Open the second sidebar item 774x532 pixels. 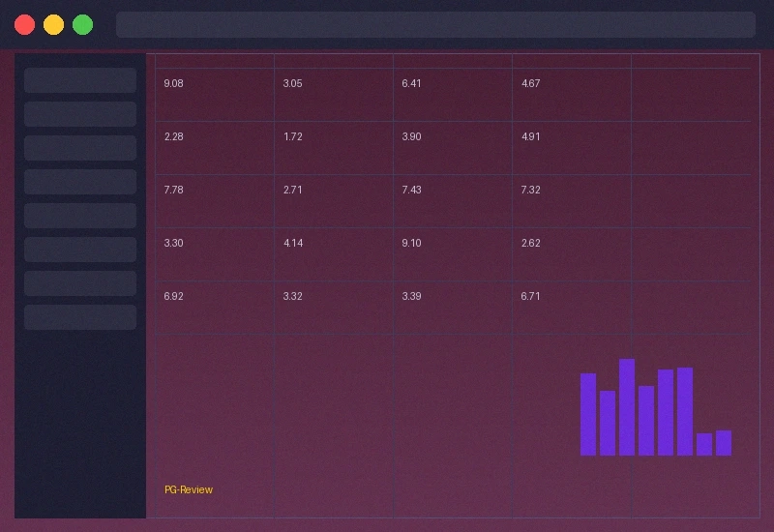(x=80, y=114)
